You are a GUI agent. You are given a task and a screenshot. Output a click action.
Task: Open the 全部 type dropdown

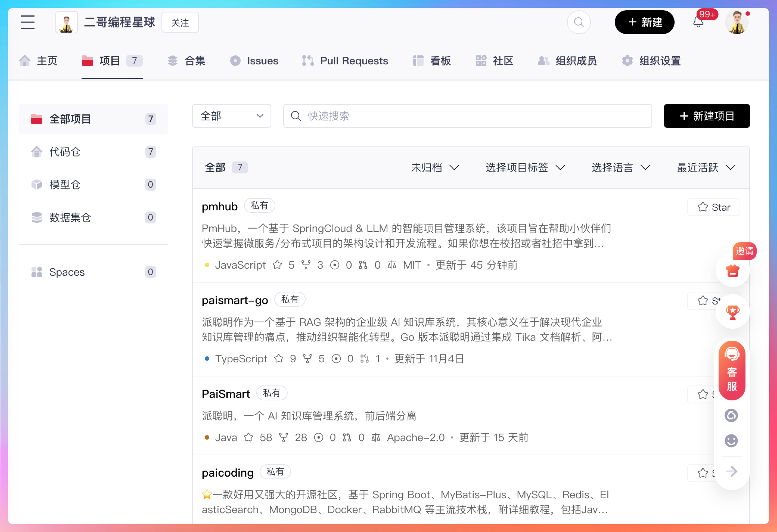coord(231,116)
